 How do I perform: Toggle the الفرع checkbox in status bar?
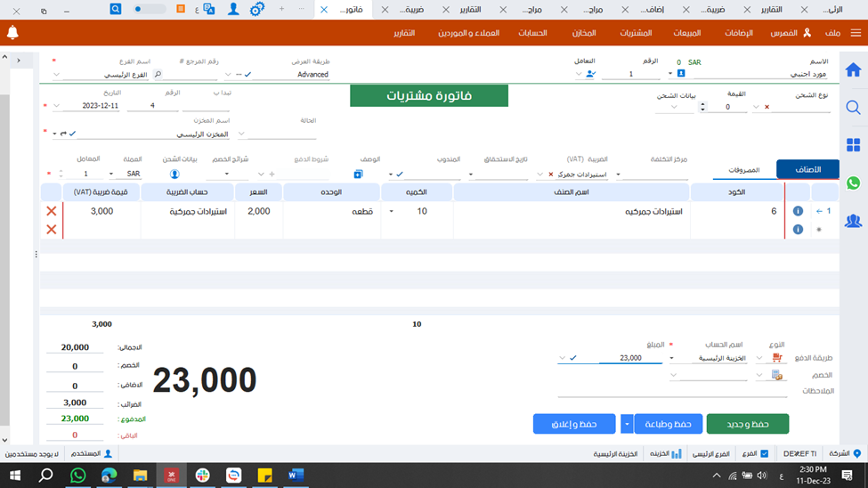(x=765, y=453)
